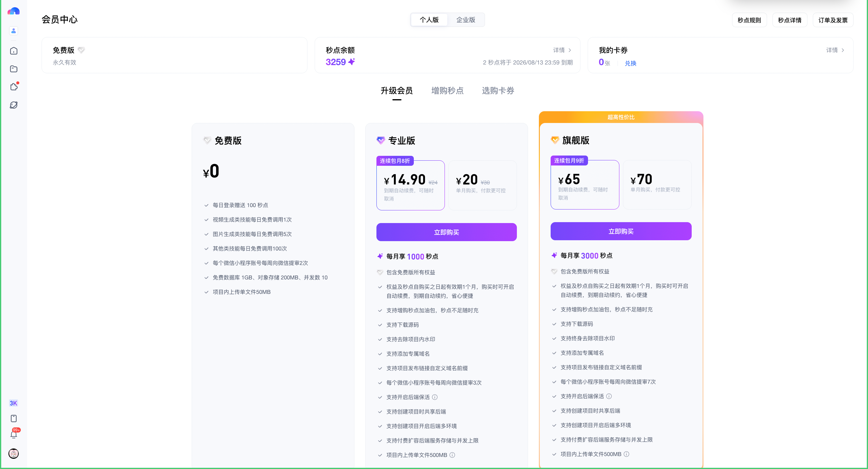868x469 pixels.
Task: Click 支持终身去除项目水印 text
Action: coord(587,338)
